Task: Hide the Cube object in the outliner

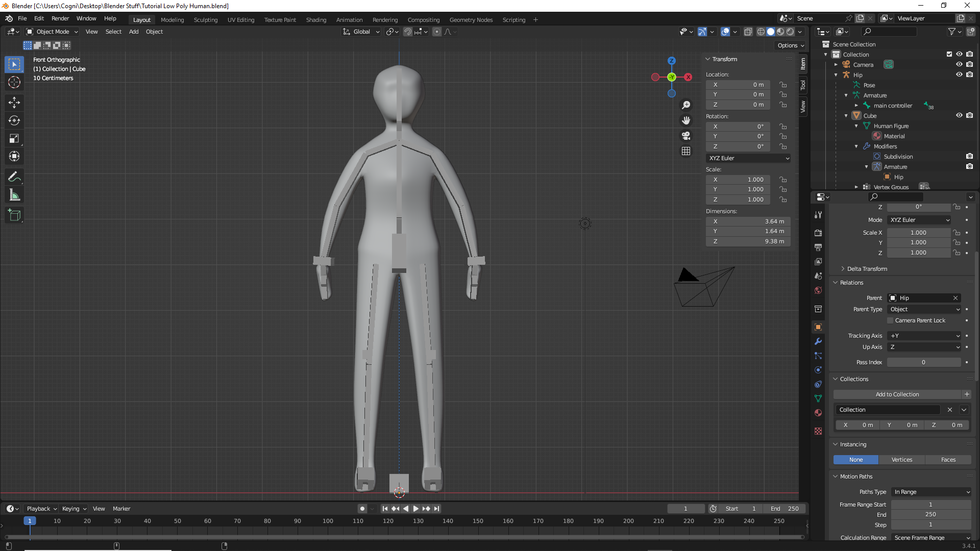Action: pos(960,115)
